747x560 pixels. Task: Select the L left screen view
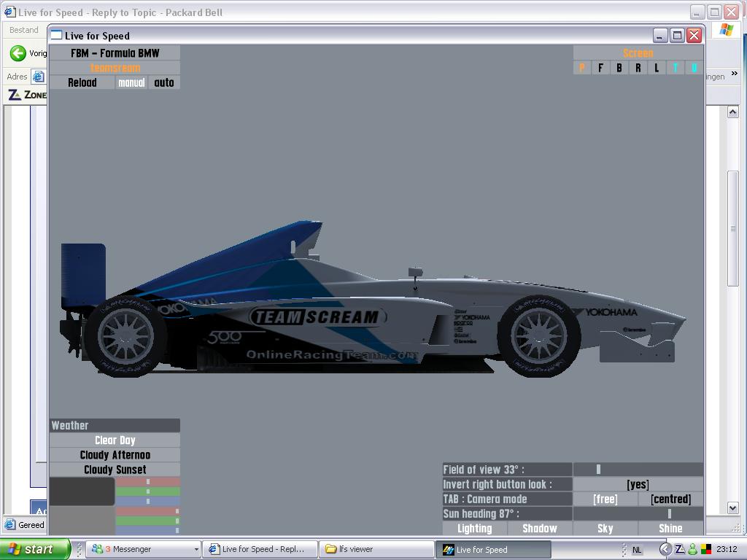tap(657, 68)
